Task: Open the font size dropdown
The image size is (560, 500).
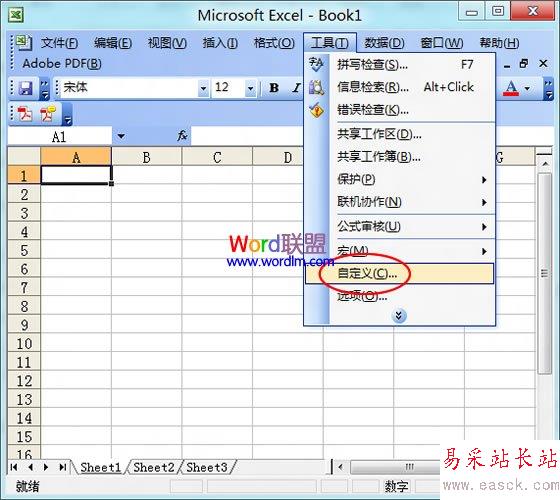Action: tap(250, 88)
